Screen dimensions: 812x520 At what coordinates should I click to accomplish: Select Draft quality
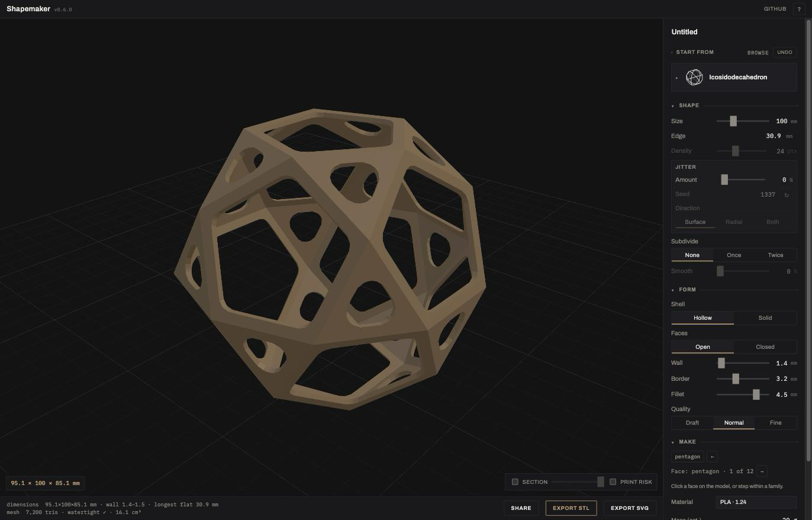692,423
